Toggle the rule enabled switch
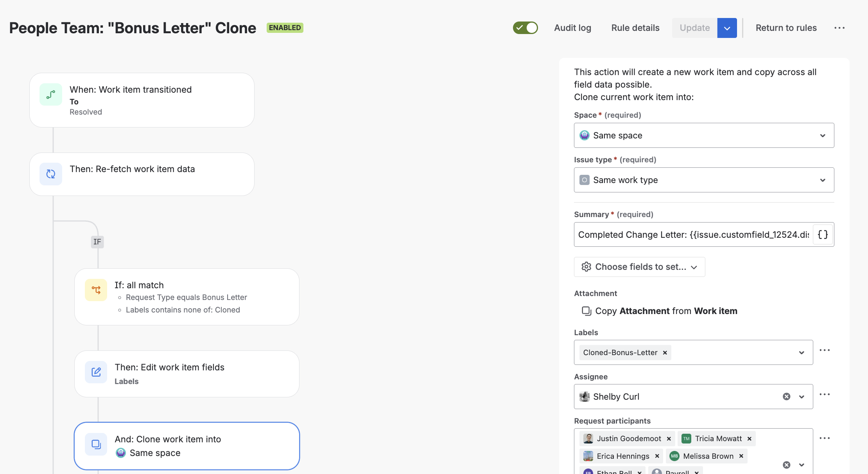This screenshot has width=868, height=474. tap(525, 28)
